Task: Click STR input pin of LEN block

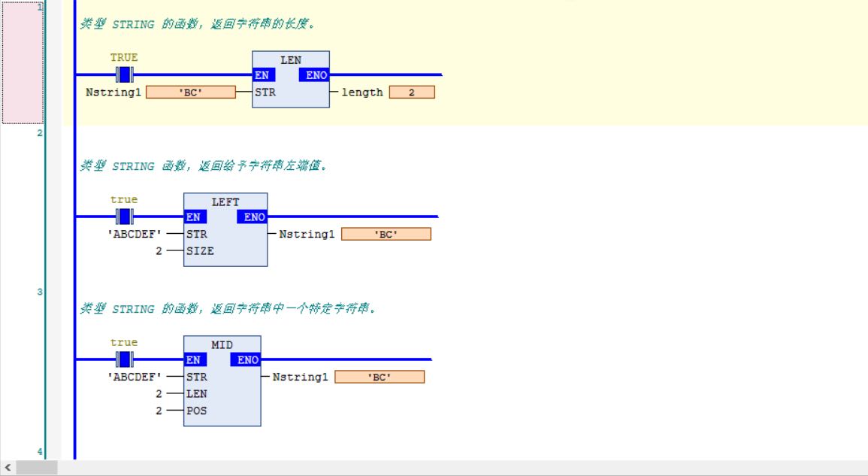Action: [265, 92]
